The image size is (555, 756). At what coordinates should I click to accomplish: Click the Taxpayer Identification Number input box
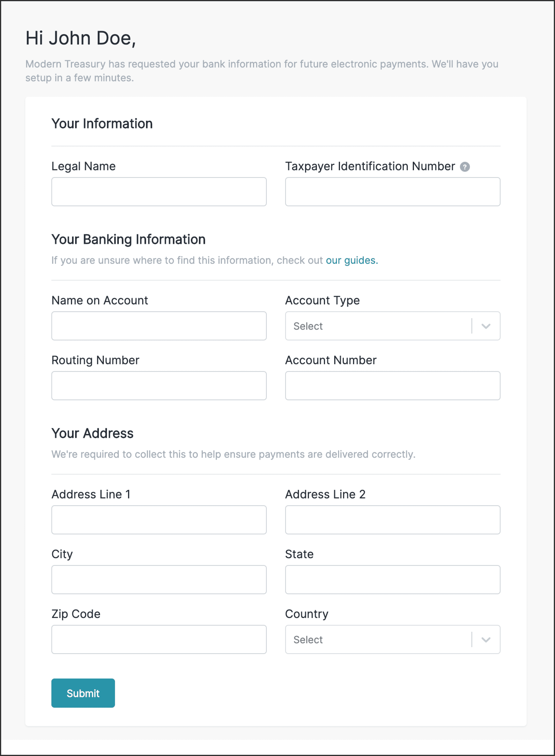coord(392,192)
